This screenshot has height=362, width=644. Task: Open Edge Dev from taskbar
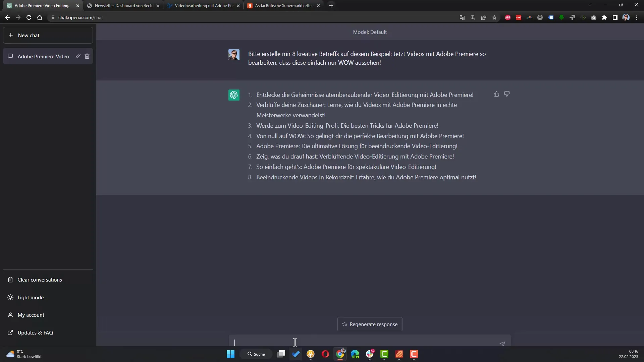tap(355, 354)
